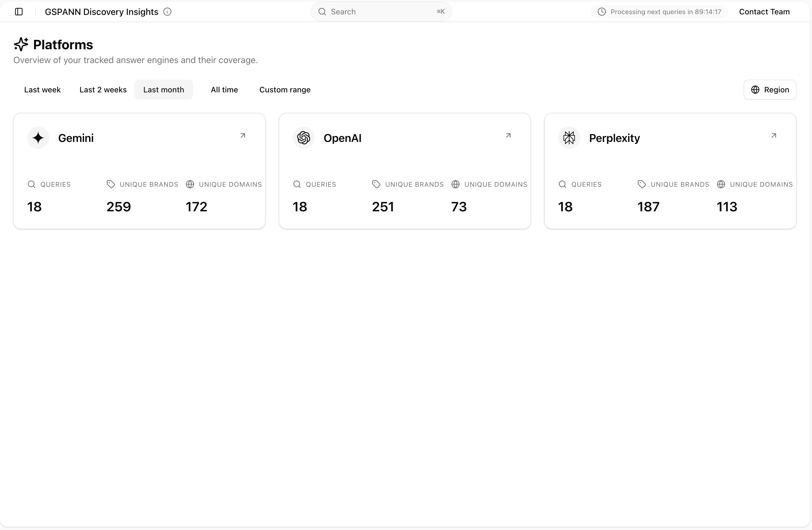Open Gemini details via arrow icon
The image size is (812, 530).
click(243, 136)
